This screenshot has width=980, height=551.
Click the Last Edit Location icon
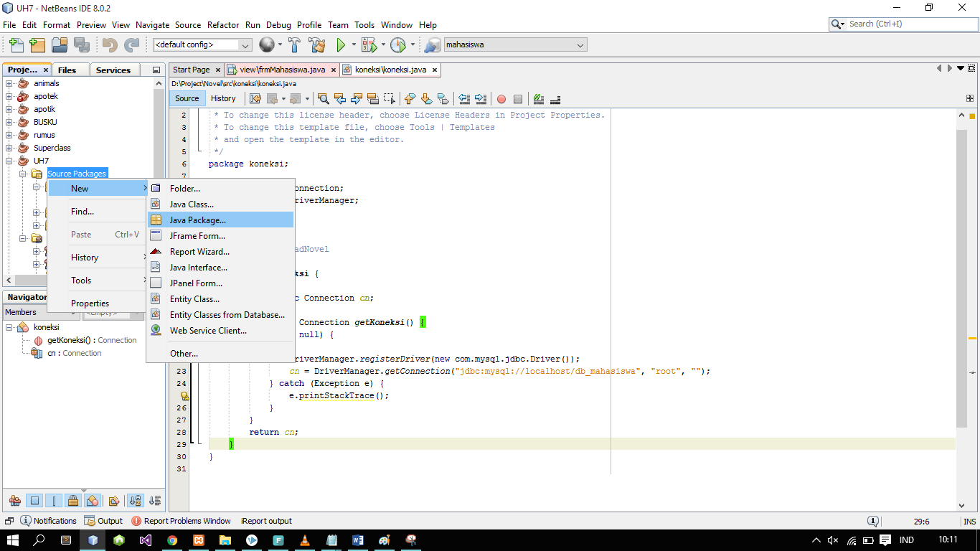[x=255, y=99]
